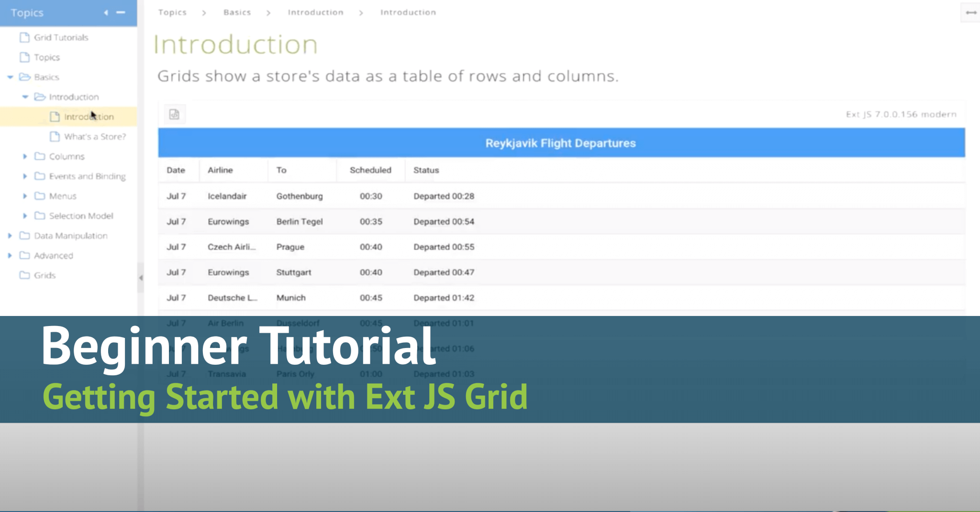Select Selection Model in the tree

tap(81, 216)
